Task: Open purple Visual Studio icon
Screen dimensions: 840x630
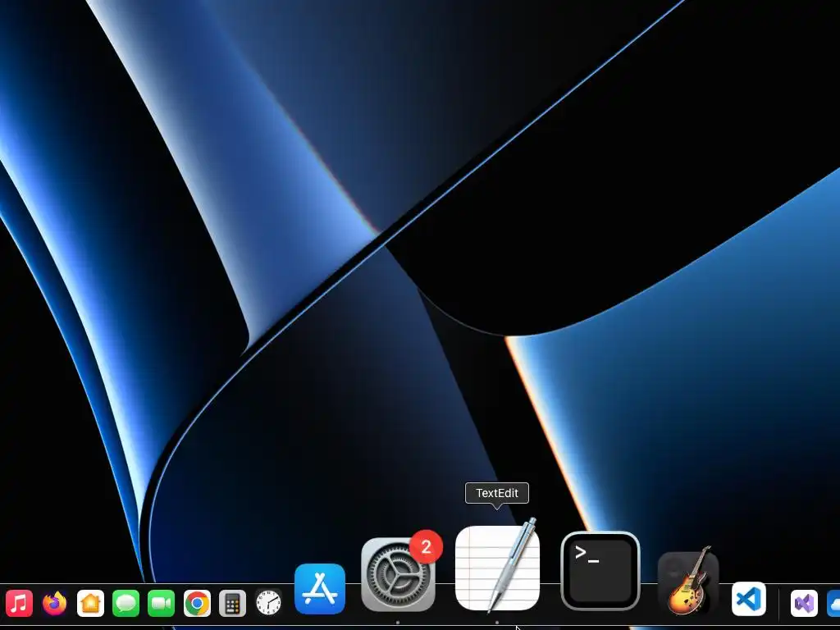Action: pyautogui.click(x=804, y=603)
